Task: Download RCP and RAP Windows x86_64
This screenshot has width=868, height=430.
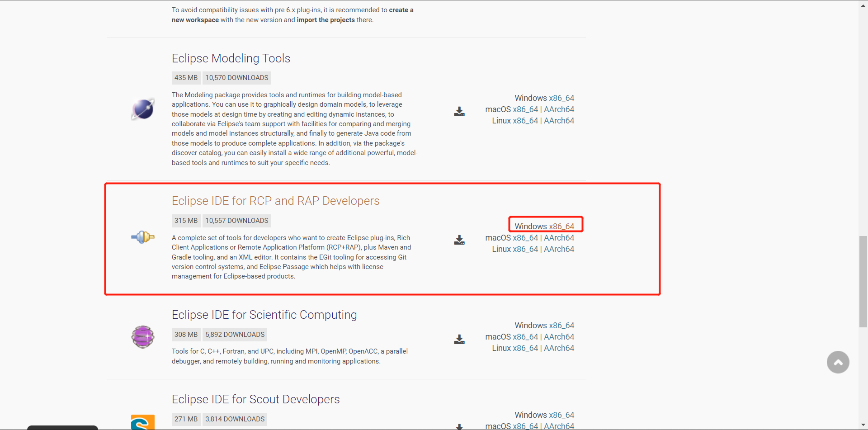Action: pos(561,227)
